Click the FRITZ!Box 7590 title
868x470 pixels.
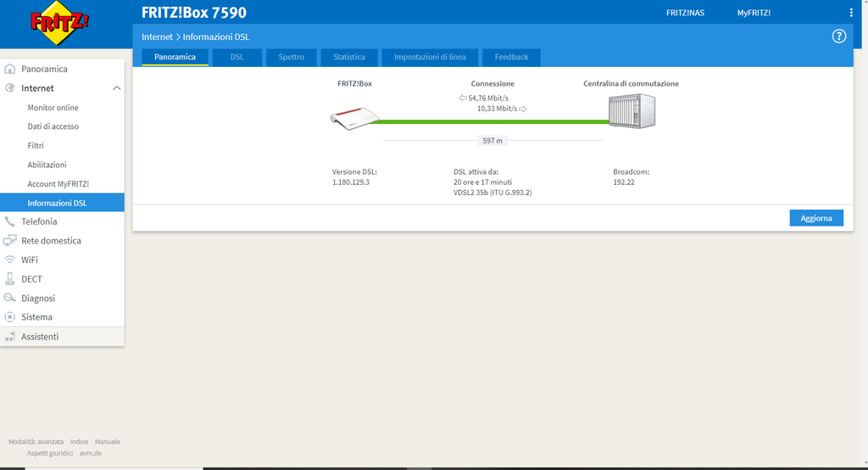(x=194, y=12)
